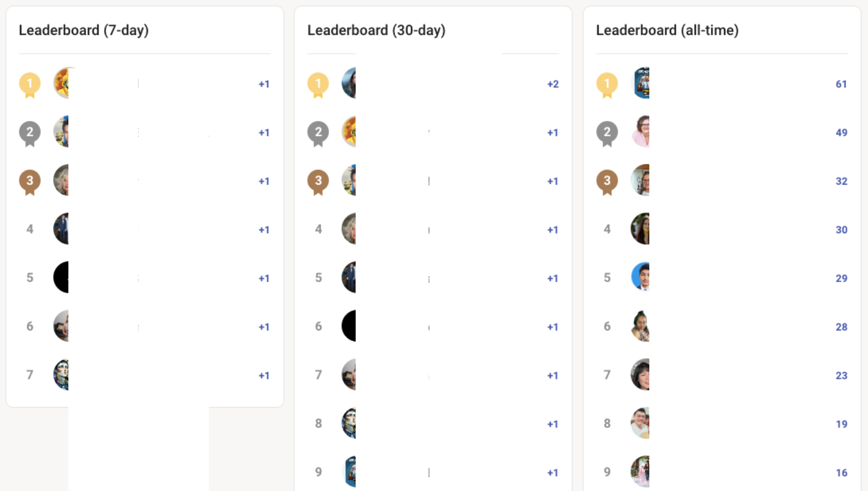868x491 pixels.
Task: Open the rank 1 avatar in 30-day leaderboard
Action: click(x=349, y=83)
